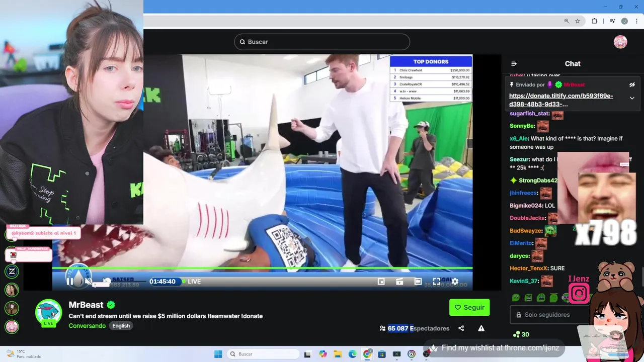The image size is (644, 362).
Task: Select the angry green emote
Action: (528, 298)
